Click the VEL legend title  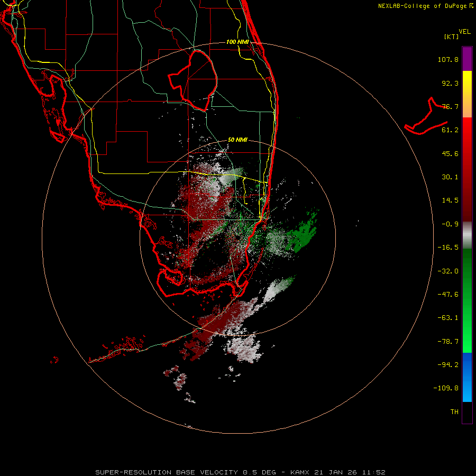click(x=465, y=32)
